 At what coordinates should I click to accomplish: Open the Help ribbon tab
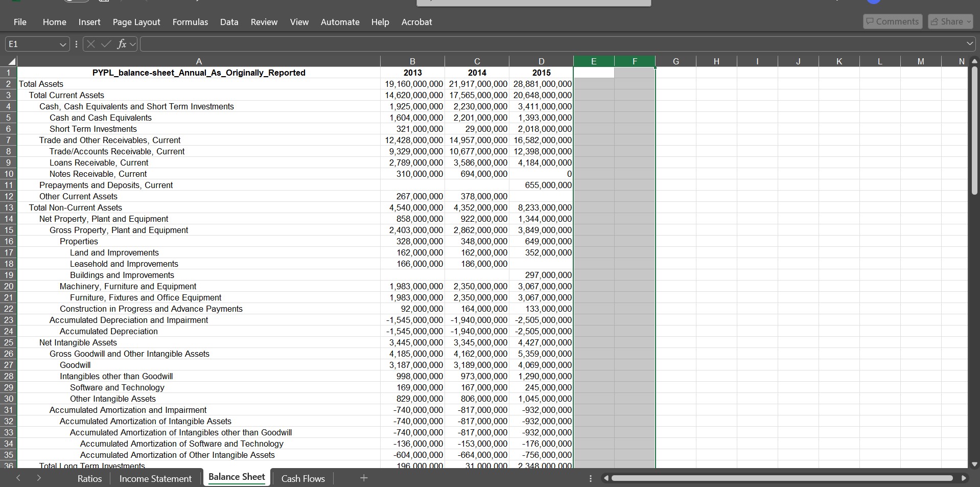point(380,22)
